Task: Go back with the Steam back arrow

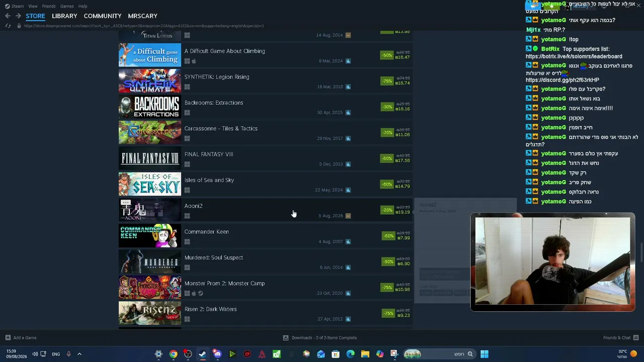Action: tap(8, 16)
